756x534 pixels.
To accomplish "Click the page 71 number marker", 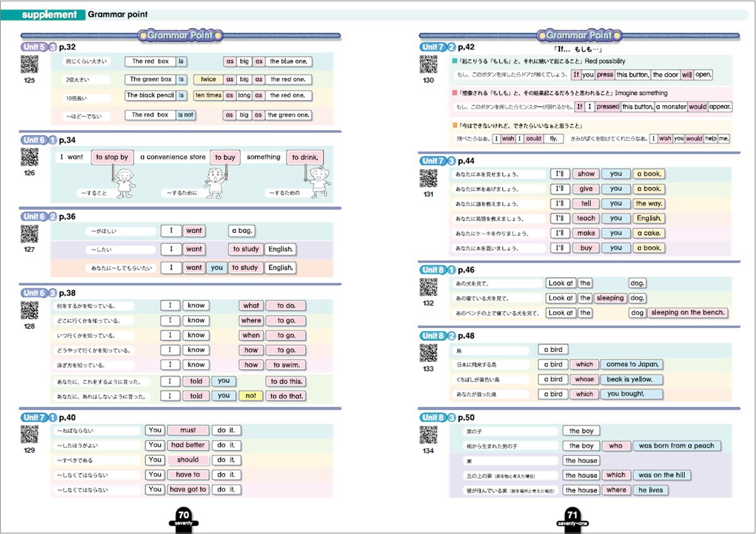I will point(572,518).
